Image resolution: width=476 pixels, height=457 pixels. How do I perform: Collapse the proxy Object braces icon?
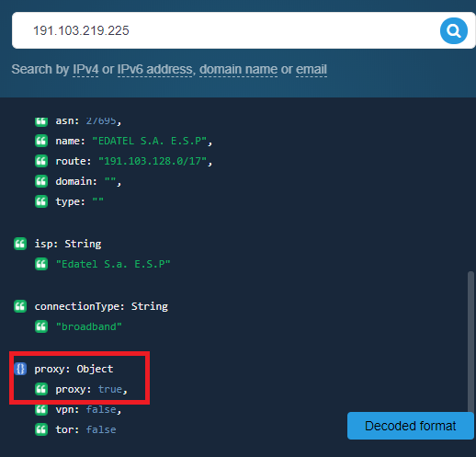[20, 369]
